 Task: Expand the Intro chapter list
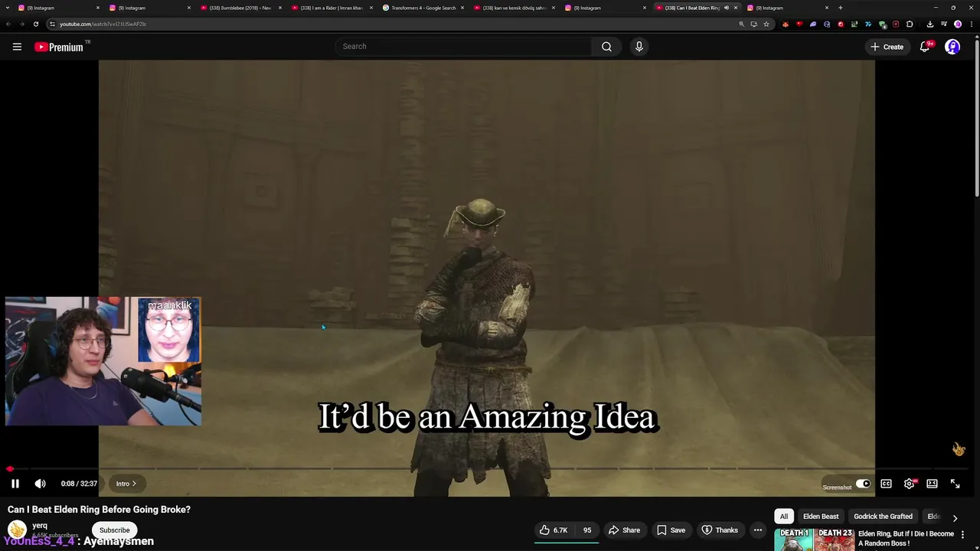126,484
